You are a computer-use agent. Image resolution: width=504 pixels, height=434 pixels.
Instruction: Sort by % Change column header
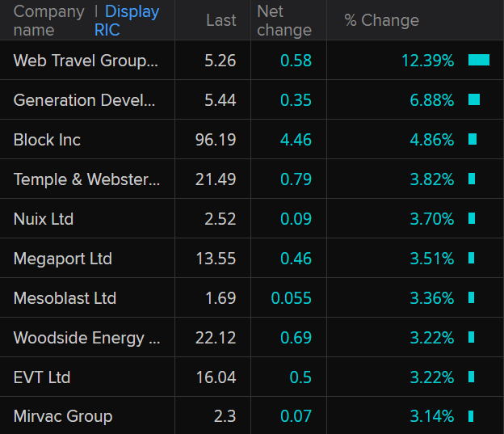coord(381,20)
